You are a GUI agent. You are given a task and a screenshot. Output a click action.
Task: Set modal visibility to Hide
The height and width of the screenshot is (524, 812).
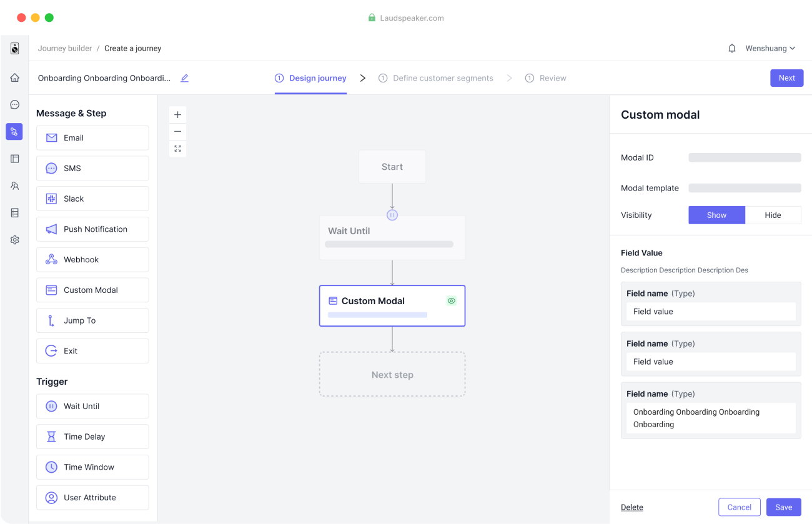point(773,215)
